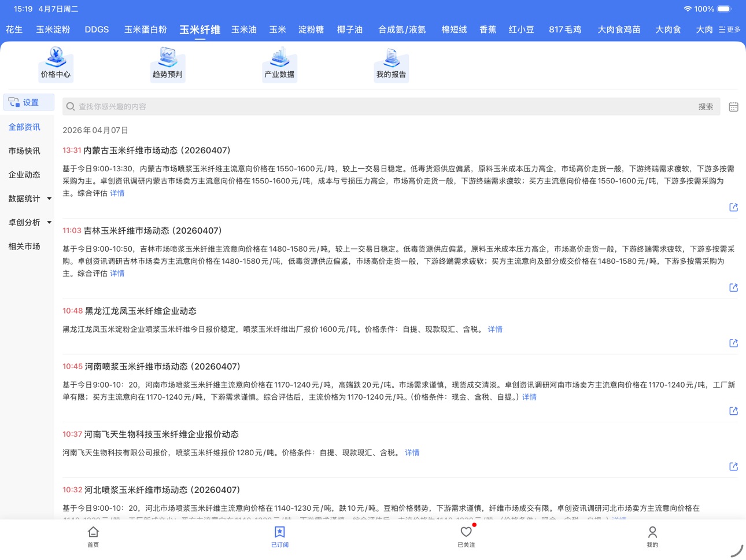This screenshot has height=560, width=746.
Task: Share the 黑龙江龙凤玉米纤维企业动态 article
Action: coord(733,343)
